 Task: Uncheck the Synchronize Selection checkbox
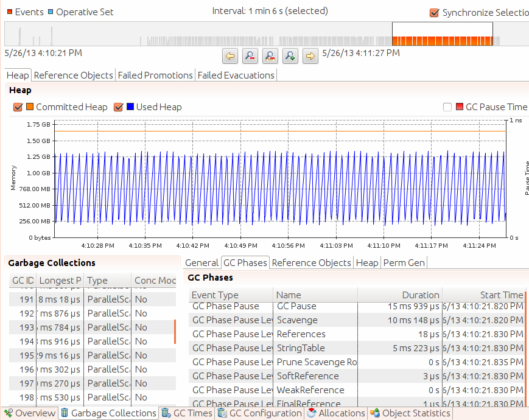[434, 13]
